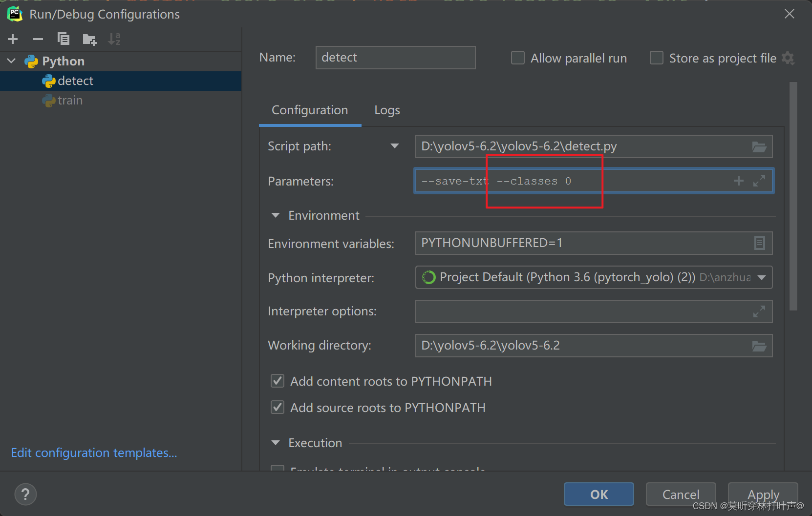This screenshot has width=812, height=516.
Task: Collapse the Environment section
Action: (276, 215)
